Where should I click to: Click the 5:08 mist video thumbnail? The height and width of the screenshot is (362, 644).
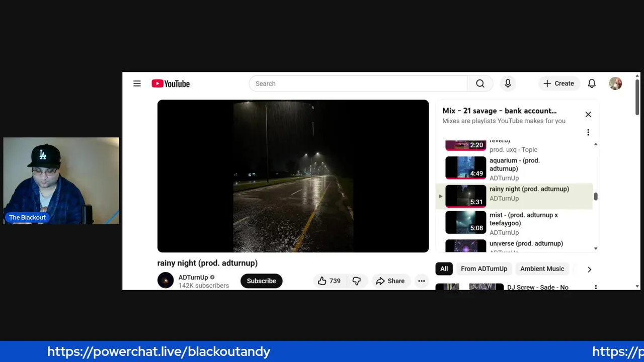coord(465,222)
